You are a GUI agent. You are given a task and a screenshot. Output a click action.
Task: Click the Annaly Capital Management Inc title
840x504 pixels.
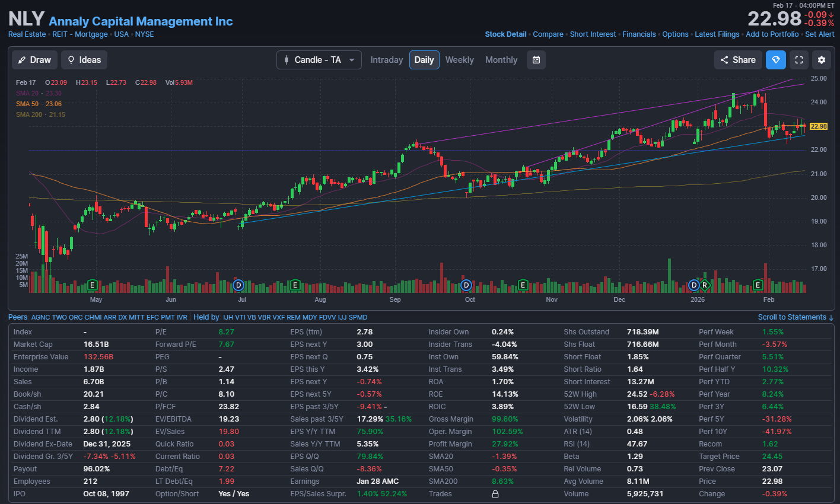coord(141,21)
